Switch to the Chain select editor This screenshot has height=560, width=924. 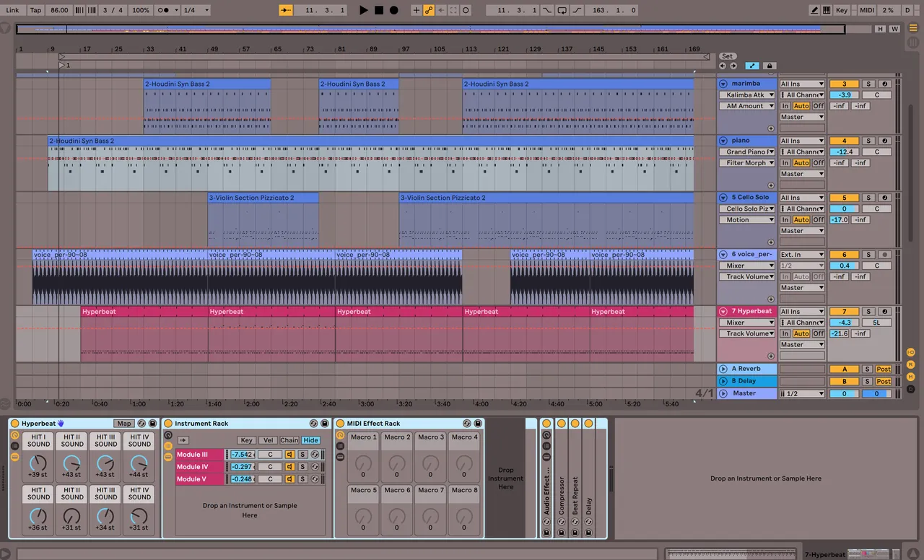click(289, 440)
